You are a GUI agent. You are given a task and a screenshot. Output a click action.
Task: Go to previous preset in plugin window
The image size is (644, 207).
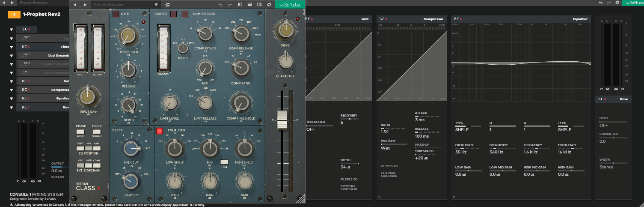point(75,5)
